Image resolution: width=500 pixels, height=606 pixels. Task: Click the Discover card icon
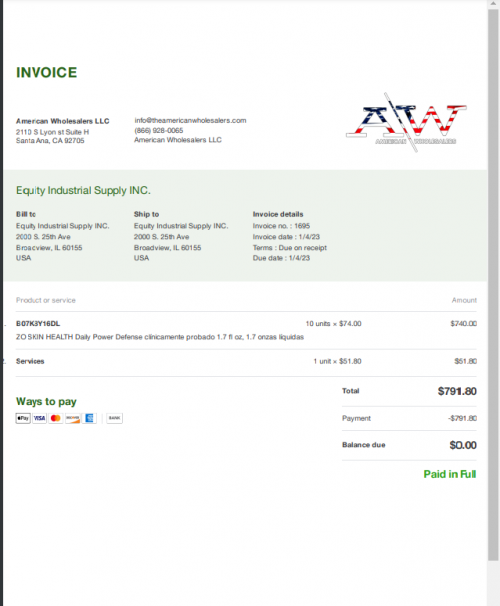coord(73,418)
